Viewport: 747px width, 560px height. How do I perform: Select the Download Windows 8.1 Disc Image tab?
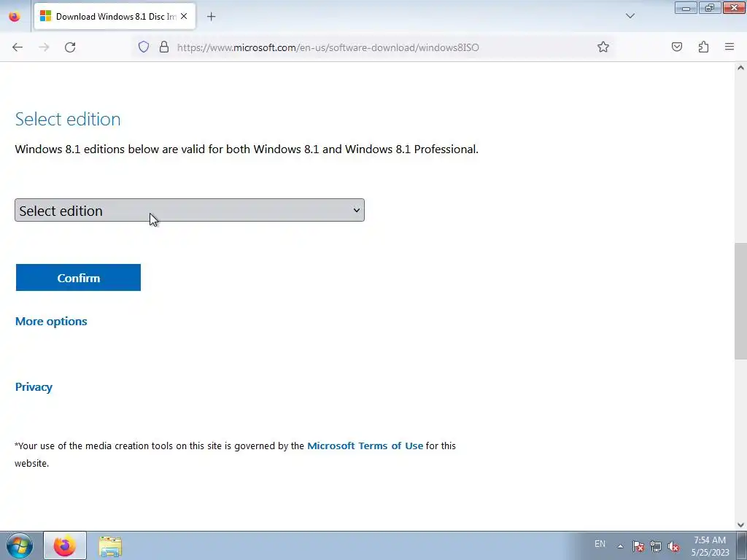(x=115, y=17)
